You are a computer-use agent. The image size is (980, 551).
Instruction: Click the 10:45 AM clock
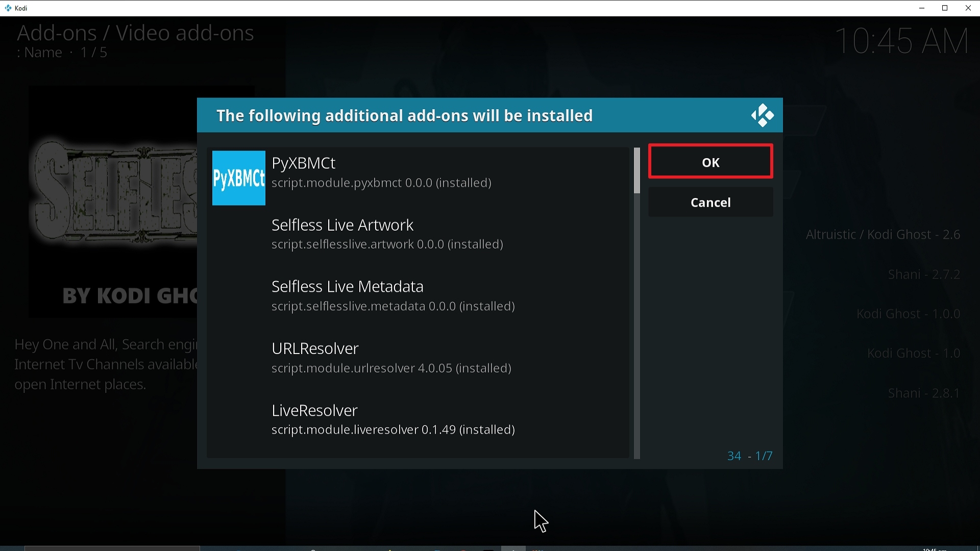click(902, 41)
